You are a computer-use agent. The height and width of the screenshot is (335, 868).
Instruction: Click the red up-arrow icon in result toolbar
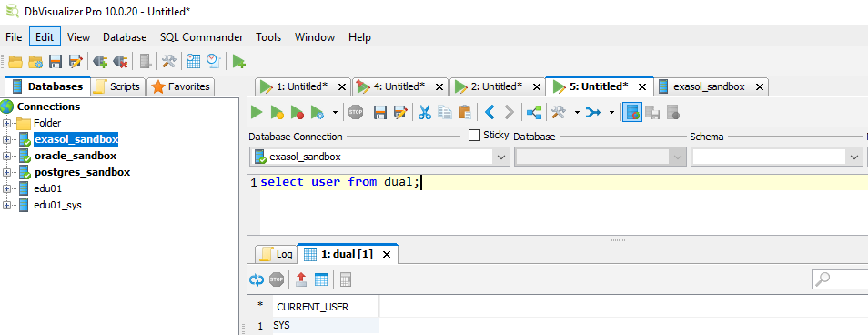[x=301, y=279]
